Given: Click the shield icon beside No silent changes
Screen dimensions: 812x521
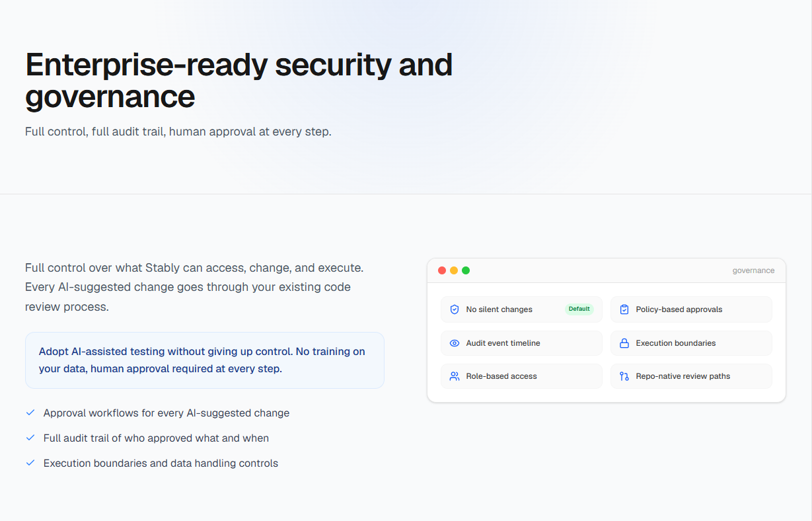Looking at the screenshot, I should [454, 309].
